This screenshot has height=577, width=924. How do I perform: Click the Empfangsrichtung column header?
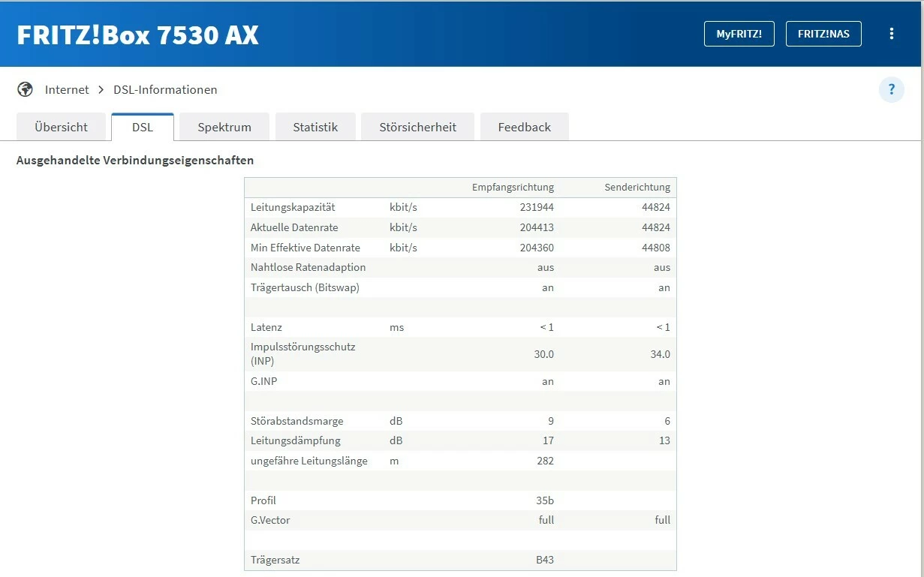513,188
